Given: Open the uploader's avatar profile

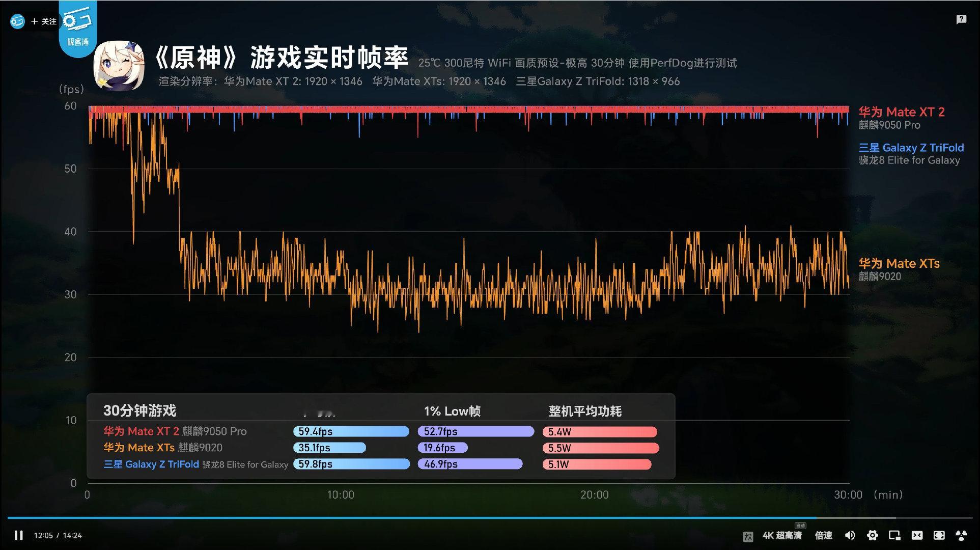Looking at the screenshot, I should click(x=17, y=21).
